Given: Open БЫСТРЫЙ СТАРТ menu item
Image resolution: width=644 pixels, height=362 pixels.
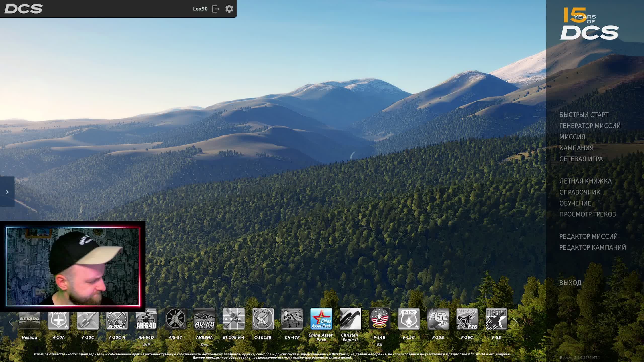Looking at the screenshot, I should point(584,115).
